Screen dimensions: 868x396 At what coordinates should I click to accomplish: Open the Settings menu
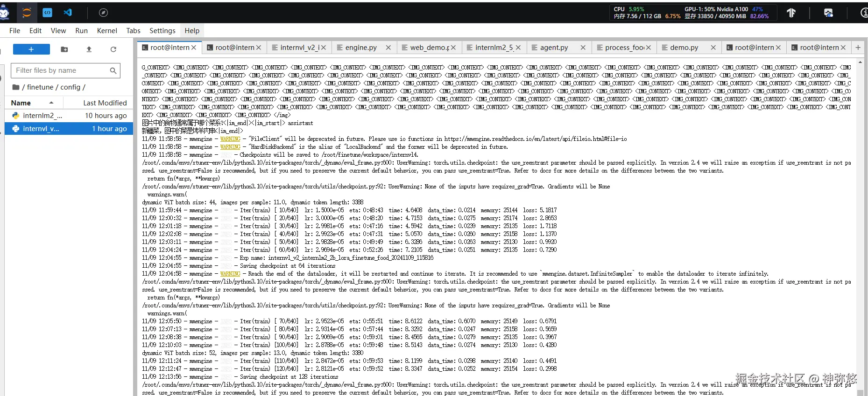click(162, 31)
